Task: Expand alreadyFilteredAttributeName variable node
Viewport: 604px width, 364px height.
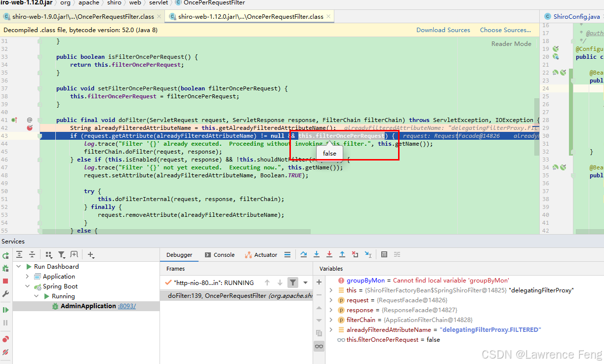Action: [331, 329]
